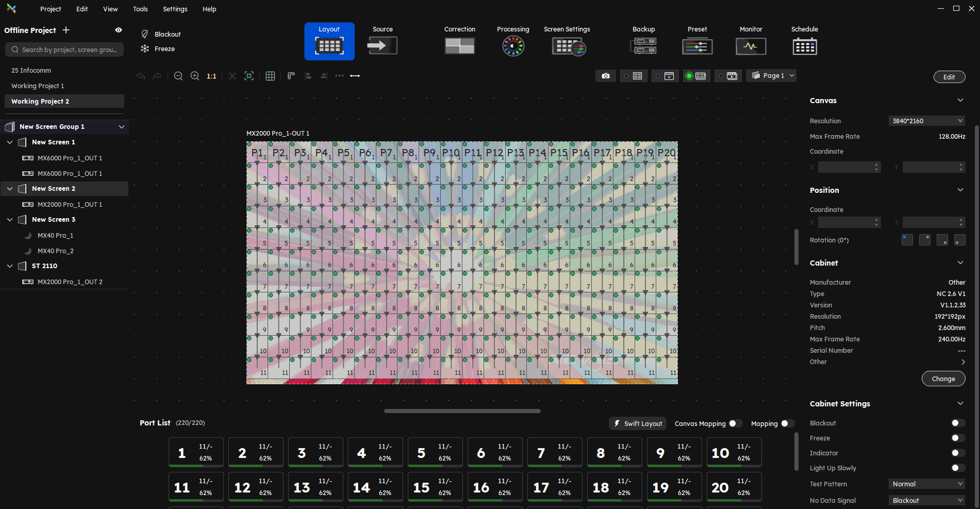Open the Screen Settings module icon
Screen dimensions: 980x509
pos(568,46)
